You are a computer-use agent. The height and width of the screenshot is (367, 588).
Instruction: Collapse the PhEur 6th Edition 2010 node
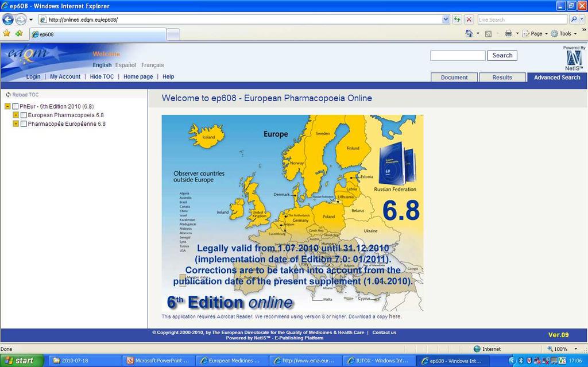(x=7, y=106)
